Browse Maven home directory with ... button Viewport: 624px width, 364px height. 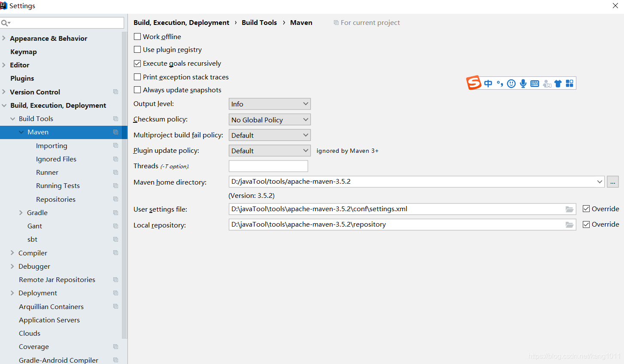tap(613, 182)
